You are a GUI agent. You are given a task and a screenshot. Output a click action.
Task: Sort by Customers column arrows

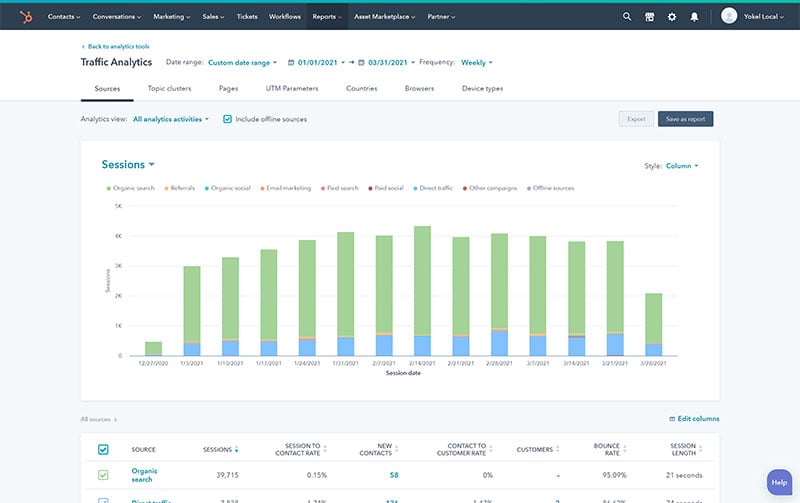pos(558,449)
